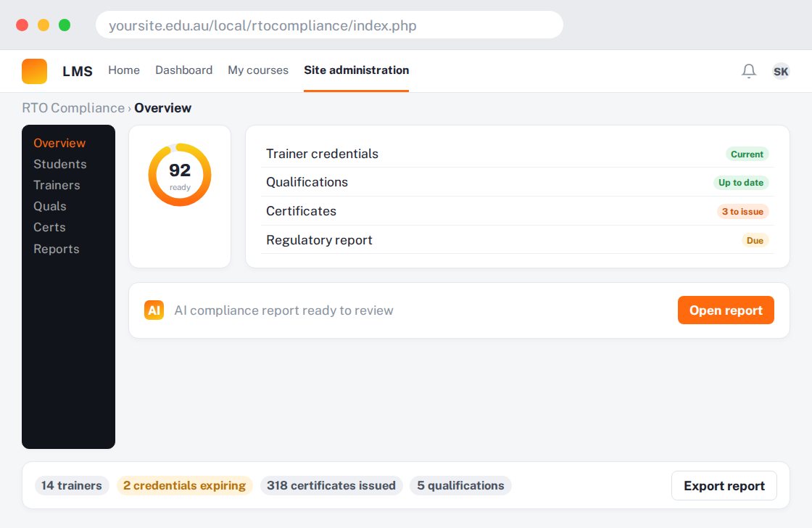Open the Regulatory report row
The width and height of the screenshot is (812, 528).
click(x=518, y=240)
